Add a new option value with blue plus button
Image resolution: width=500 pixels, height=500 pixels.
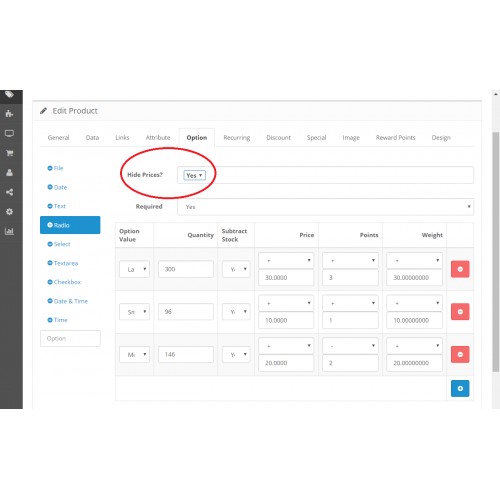coord(460,388)
